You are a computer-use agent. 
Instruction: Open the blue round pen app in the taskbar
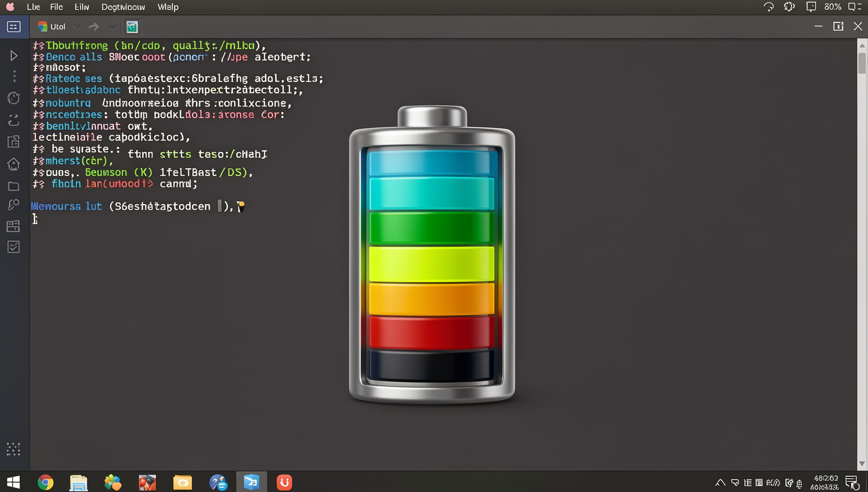point(218,482)
